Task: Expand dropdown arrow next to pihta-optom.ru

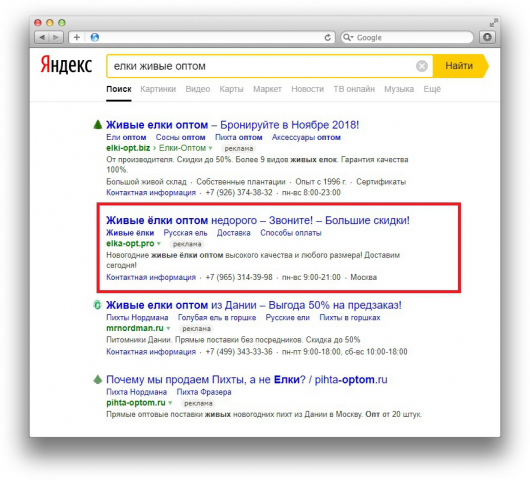Action: click(x=170, y=403)
